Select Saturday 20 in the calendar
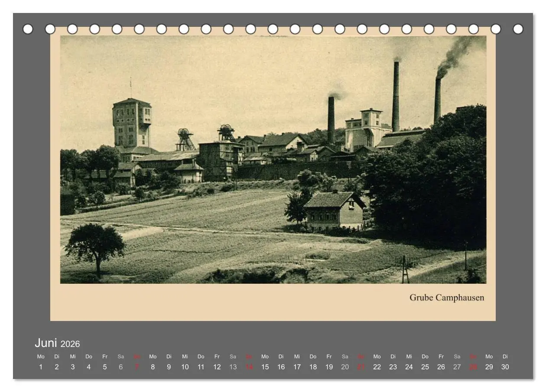This screenshot has height=392, width=546. tap(345, 367)
